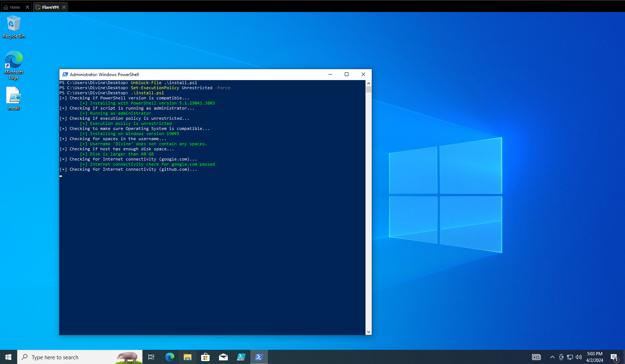The height and width of the screenshot is (364, 625).
Task: Click the PowerShell scrollbar down arrow
Action: [x=368, y=332]
